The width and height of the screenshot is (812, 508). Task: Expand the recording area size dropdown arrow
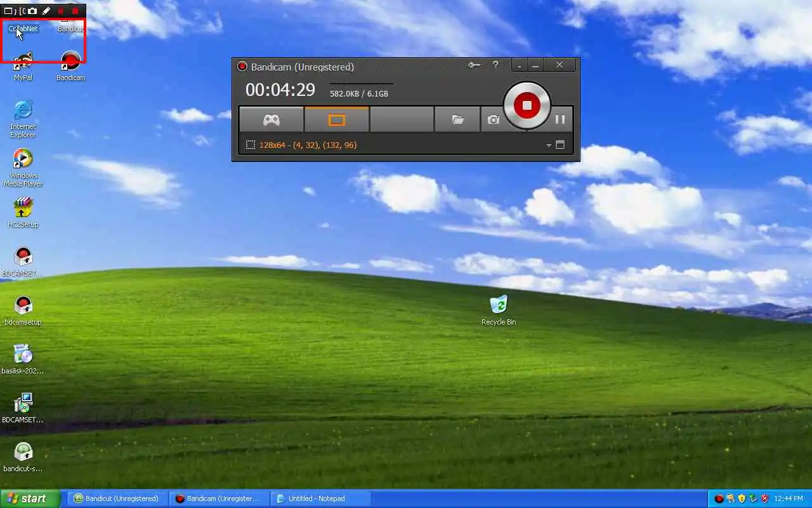(x=549, y=145)
